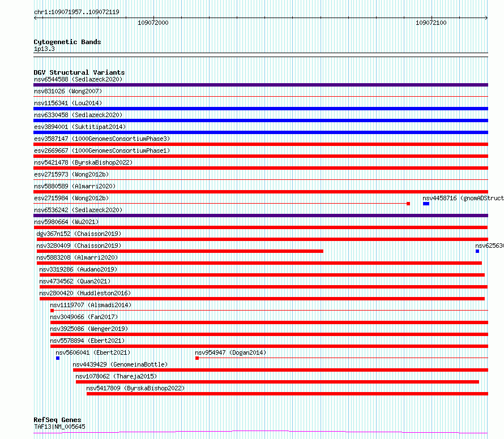504x439 pixels.
Task: Click the small blue block under nsv4458716
Action: click(426, 204)
